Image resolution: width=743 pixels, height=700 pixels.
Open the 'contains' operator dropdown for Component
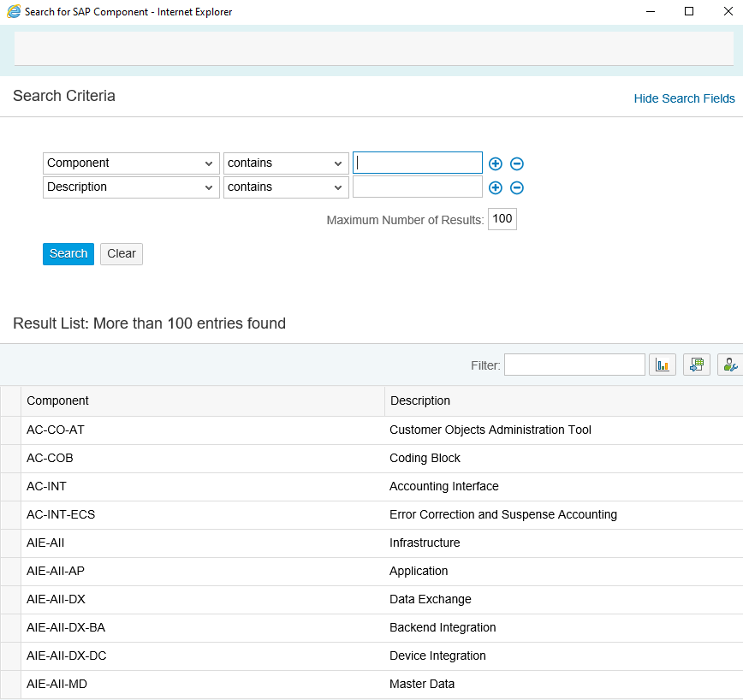coord(286,163)
